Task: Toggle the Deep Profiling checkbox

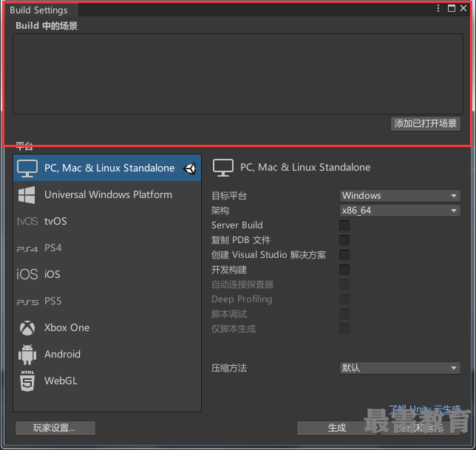Action: 344,299
